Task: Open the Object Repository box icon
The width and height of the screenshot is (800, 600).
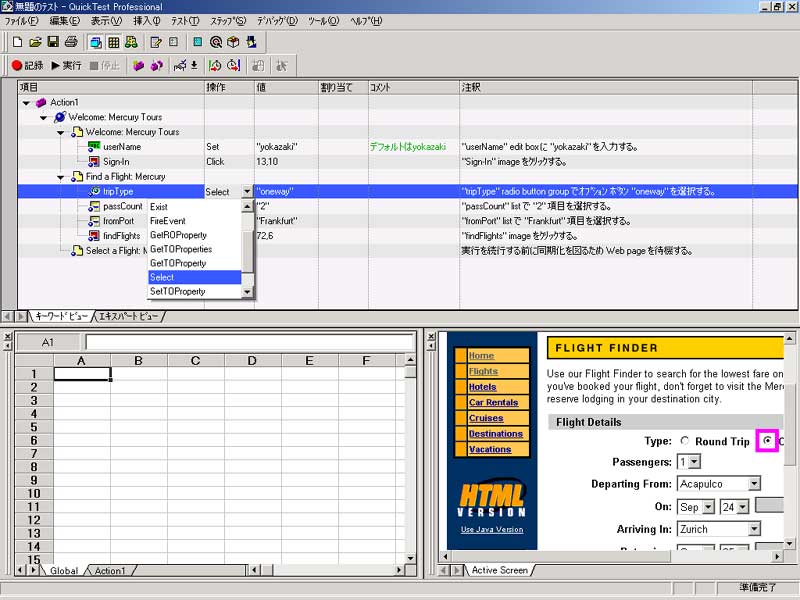Action: [x=233, y=42]
